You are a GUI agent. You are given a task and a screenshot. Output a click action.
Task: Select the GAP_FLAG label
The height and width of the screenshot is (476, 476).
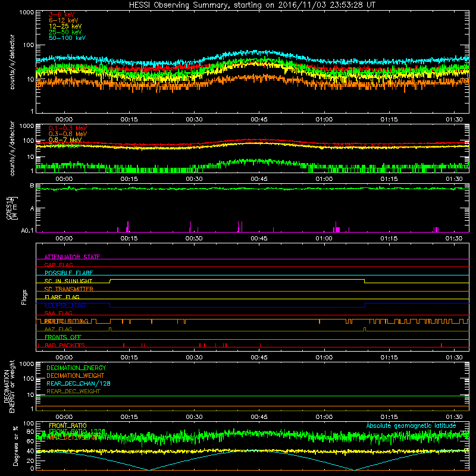pyautogui.click(x=58, y=265)
